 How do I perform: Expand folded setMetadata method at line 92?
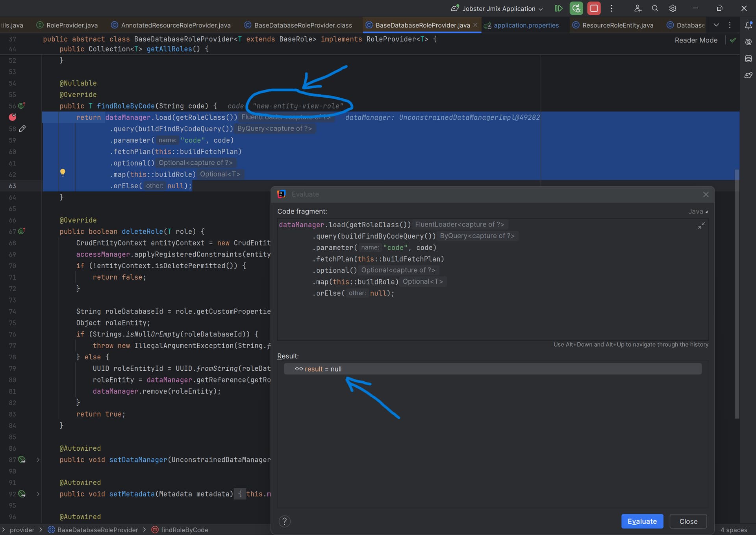[38, 494]
